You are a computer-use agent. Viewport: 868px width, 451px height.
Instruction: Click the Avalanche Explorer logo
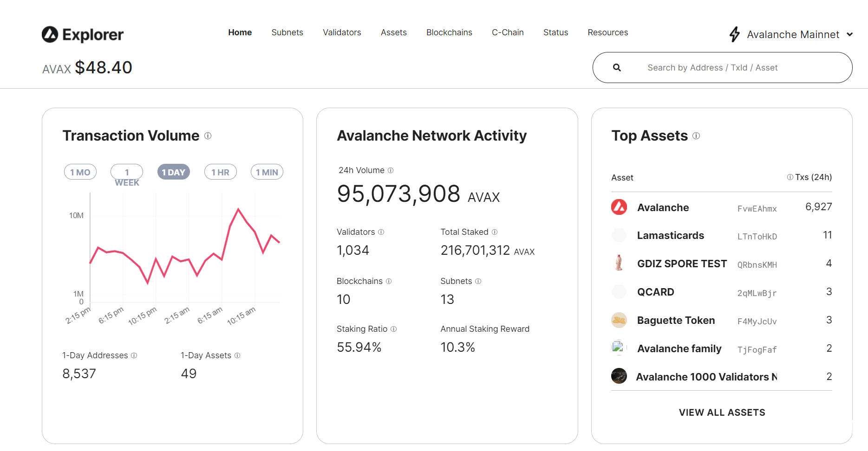click(x=83, y=34)
